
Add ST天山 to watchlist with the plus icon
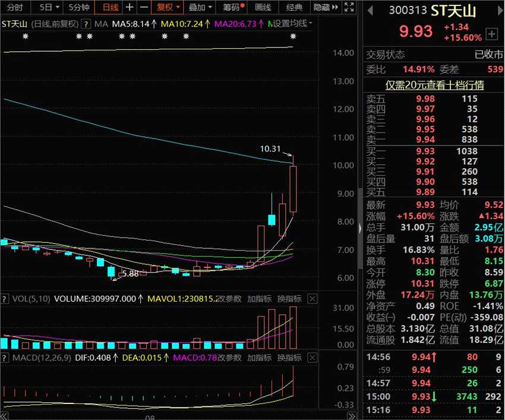click(x=492, y=34)
